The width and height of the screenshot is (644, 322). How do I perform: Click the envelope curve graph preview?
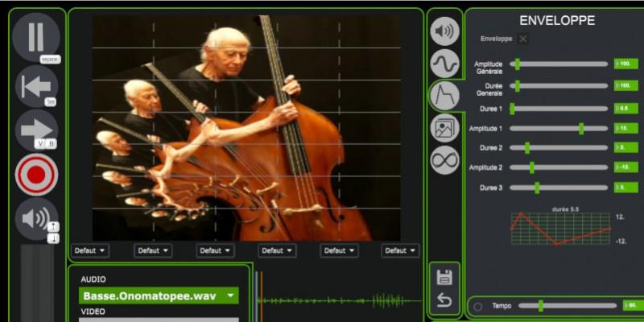(560, 229)
